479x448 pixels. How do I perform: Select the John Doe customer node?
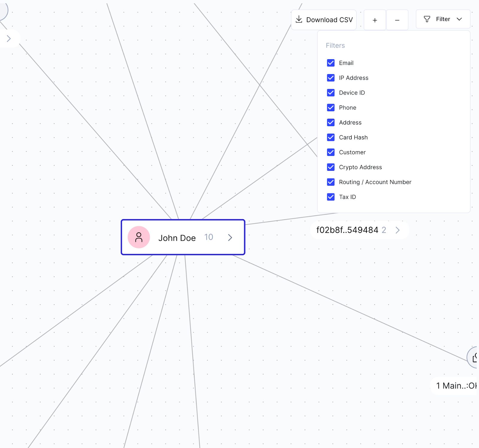click(183, 237)
